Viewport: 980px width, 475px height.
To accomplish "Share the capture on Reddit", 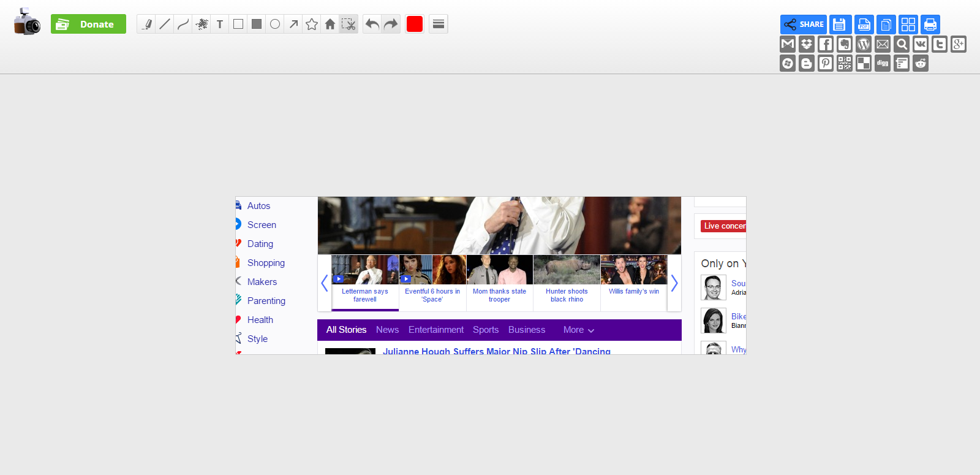I will click(x=921, y=63).
